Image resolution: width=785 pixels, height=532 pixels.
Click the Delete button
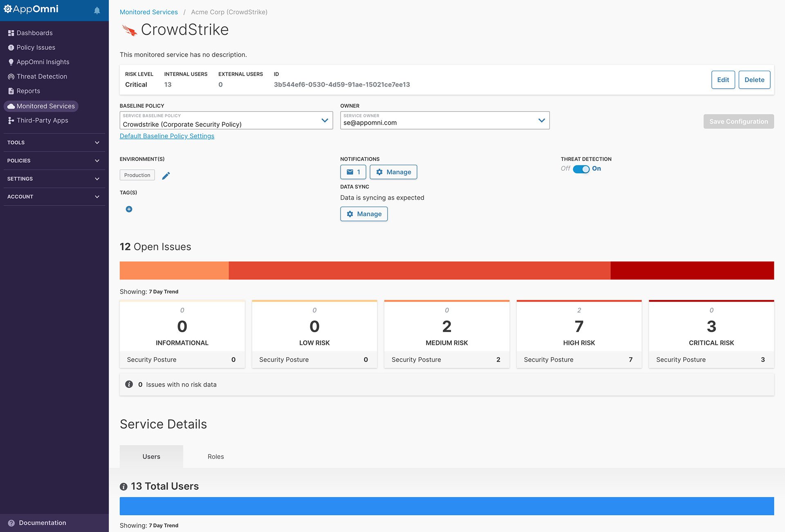pyautogui.click(x=754, y=80)
